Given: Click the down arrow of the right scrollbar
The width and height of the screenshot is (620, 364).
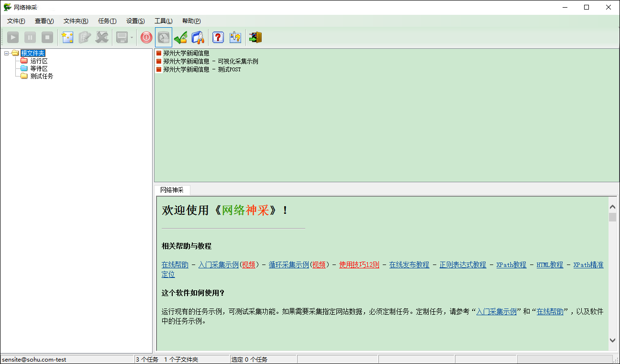Looking at the screenshot, I should (x=613, y=340).
